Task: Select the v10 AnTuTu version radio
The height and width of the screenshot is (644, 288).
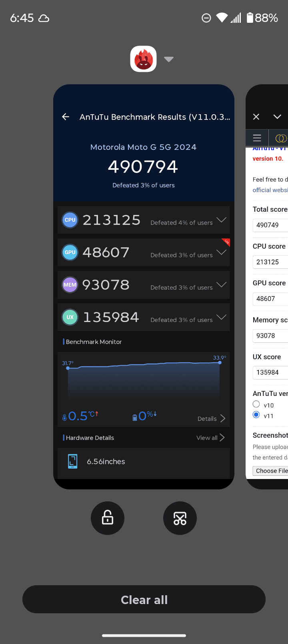Action: click(256, 404)
